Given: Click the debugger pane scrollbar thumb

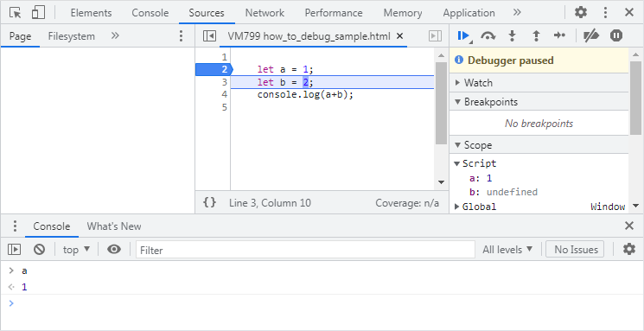Looking at the screenshot, I should pos(635,98).
